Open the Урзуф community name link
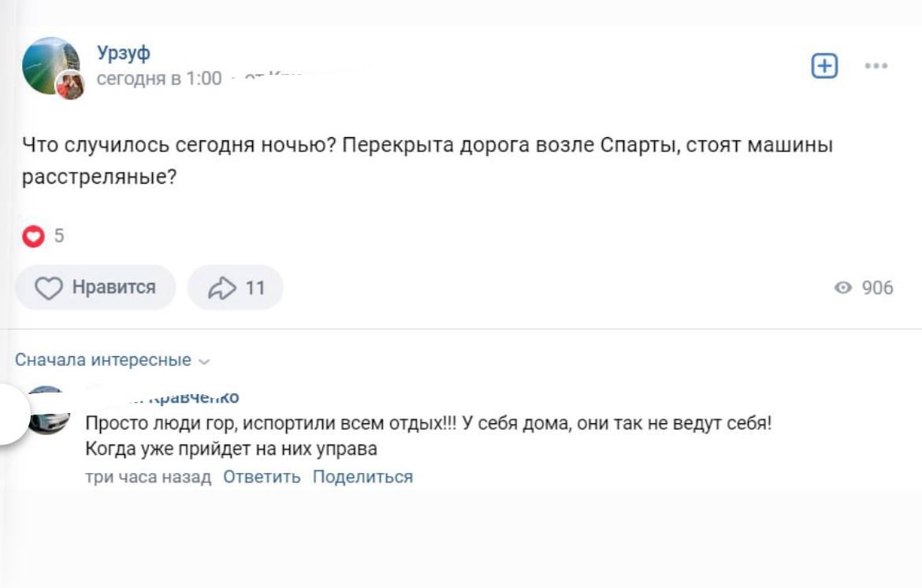 point(123,53)
